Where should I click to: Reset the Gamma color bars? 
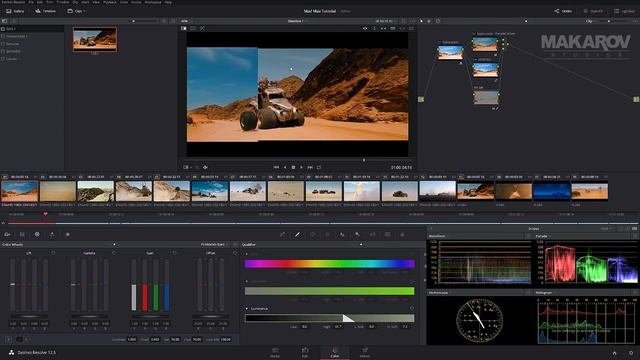coord(114,253)
